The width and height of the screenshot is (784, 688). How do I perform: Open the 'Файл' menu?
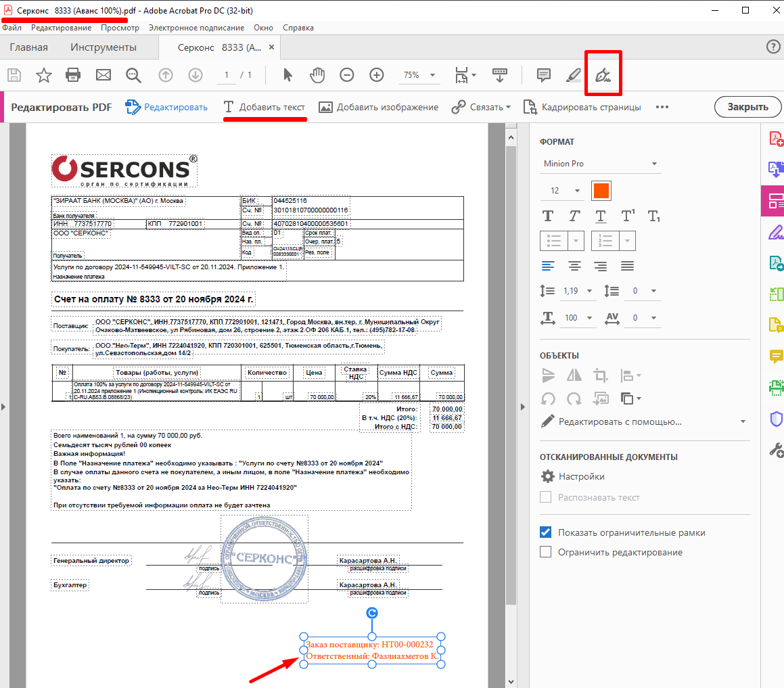click(12, 28)
